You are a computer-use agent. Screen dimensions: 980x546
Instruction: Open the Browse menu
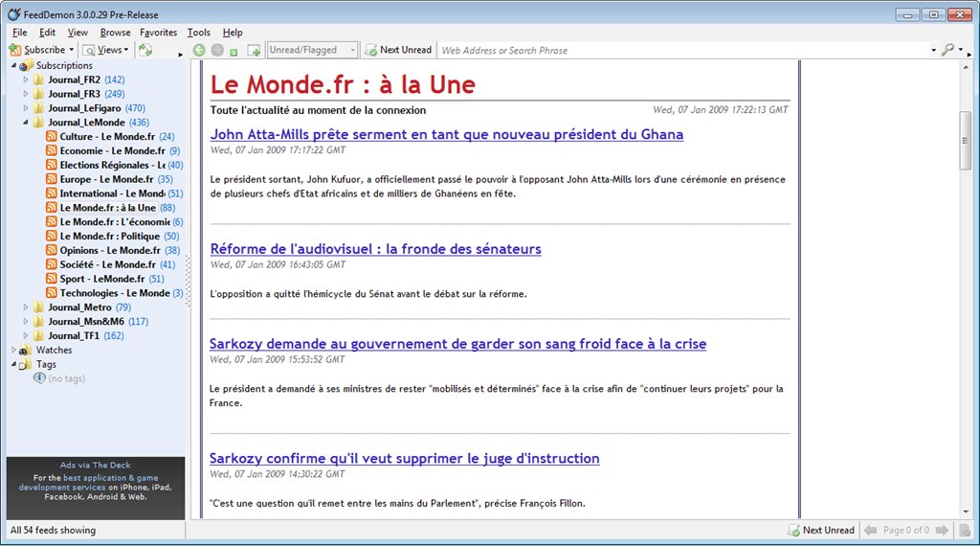point(115,33)
